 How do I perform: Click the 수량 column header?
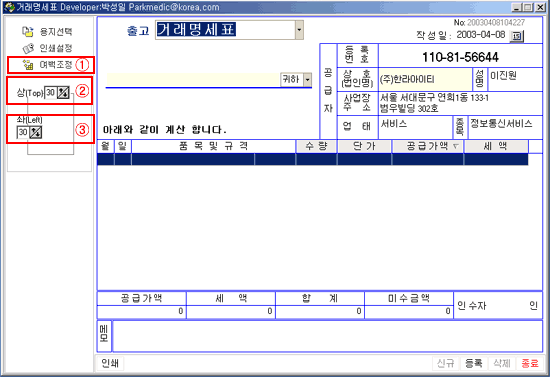[x=316, y=146]
